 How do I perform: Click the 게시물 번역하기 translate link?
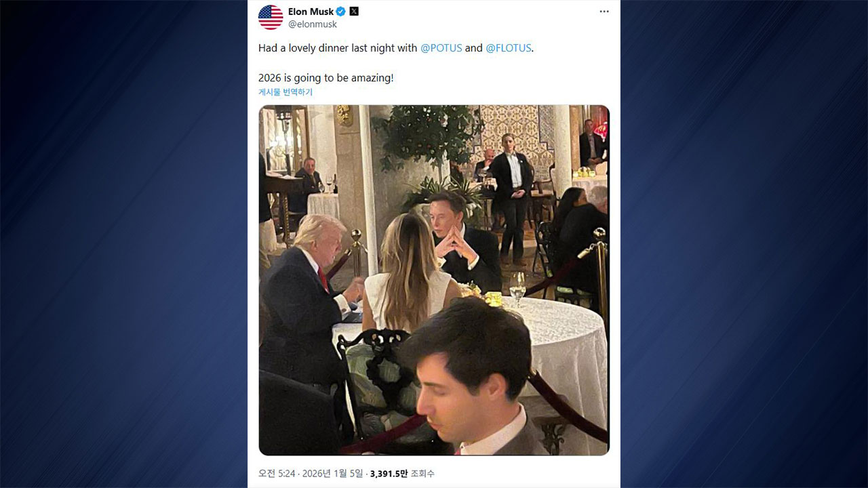coord(285,92)
